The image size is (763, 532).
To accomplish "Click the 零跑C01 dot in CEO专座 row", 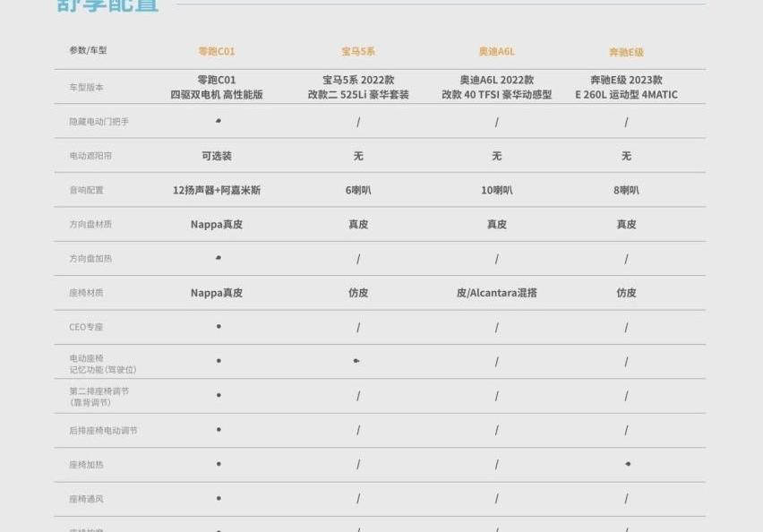I will coord(219,327).
